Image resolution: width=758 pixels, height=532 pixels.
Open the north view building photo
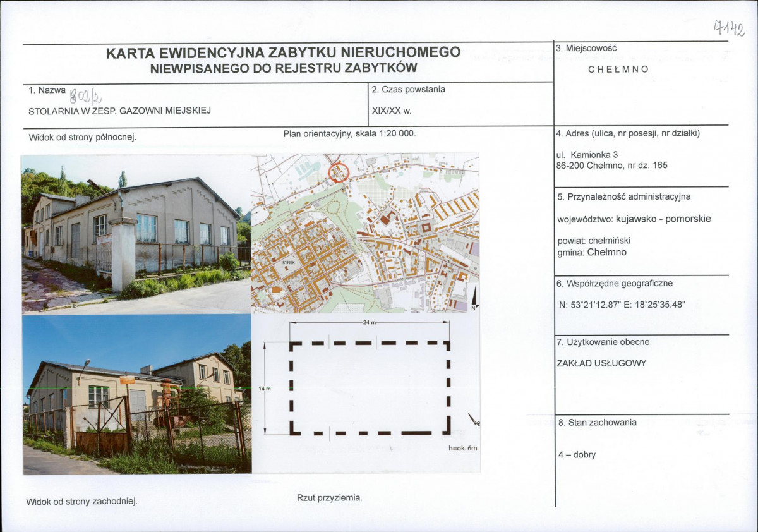click(136, 234)
